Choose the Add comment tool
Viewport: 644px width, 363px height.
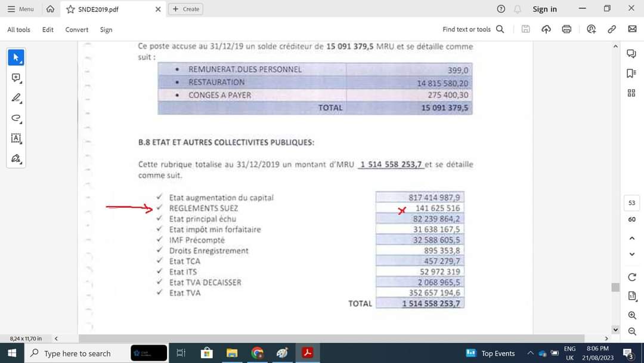pos(16,78)
